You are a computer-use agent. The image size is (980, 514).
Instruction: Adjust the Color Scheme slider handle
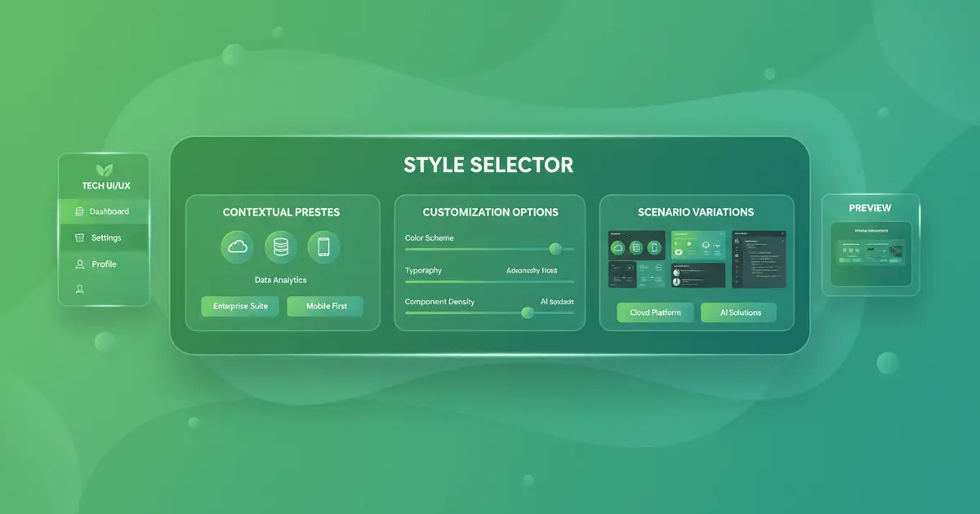[x=556, y=250]
